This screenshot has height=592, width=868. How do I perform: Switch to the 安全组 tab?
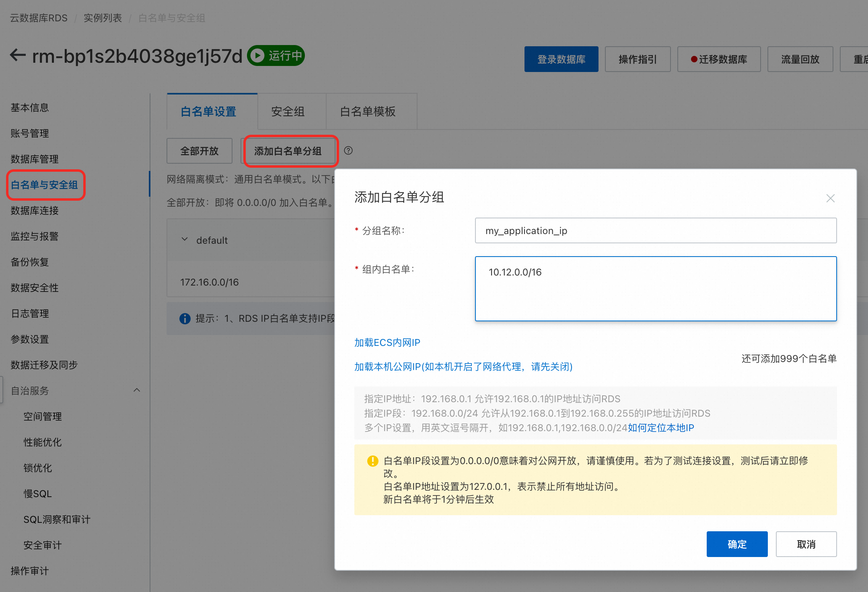(x=288, y=111)
